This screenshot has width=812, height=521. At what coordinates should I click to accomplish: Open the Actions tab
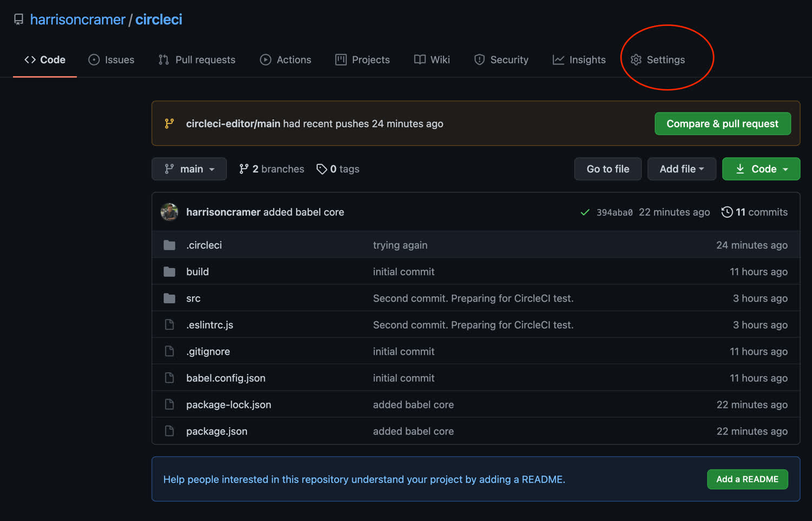click(x=285, y=60)
